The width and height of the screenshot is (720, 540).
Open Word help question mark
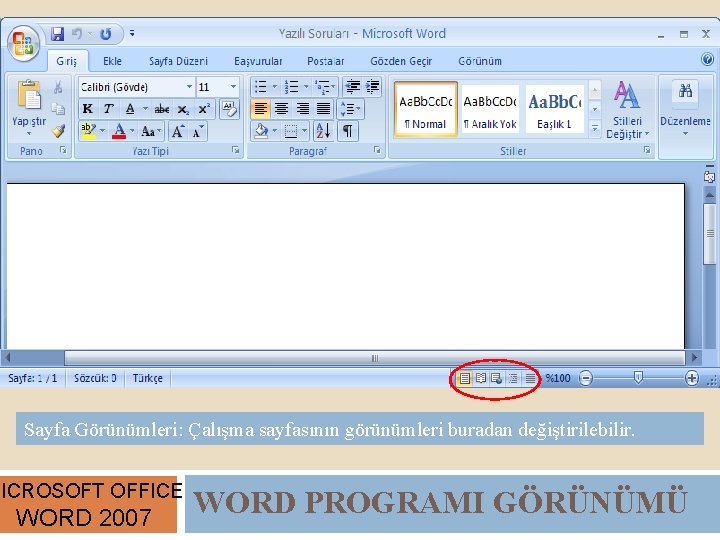point(707,59)
